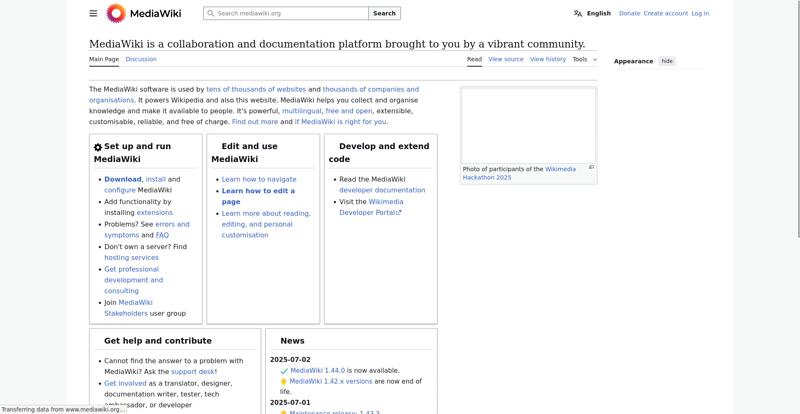Click the page vertical scrollbar

point(797,117)
